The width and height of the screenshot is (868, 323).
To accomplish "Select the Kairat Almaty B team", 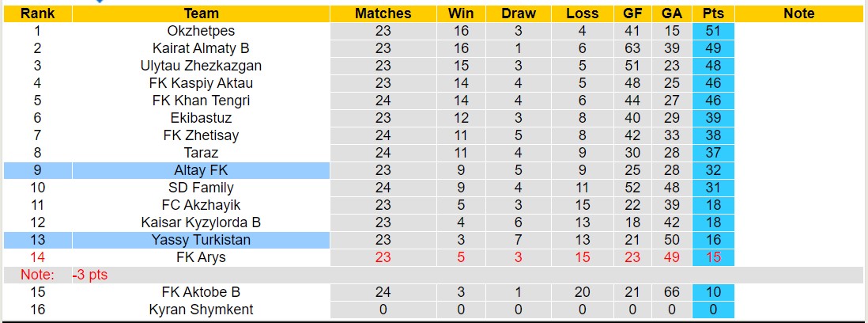I will point(201,48).
